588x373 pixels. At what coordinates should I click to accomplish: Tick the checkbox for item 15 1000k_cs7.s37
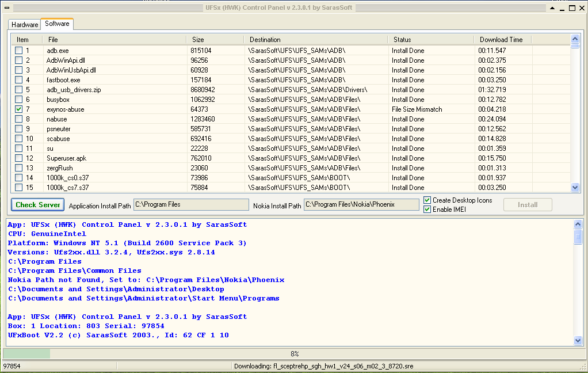point(19,187)
